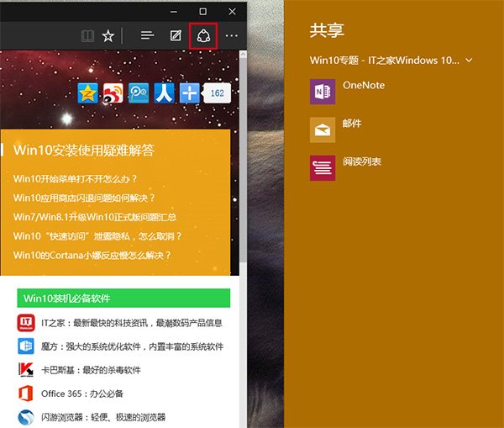The height and width of the screenshot is (428, 504).
Task: Click the 共享 panel title
Action: click(327, 30)
